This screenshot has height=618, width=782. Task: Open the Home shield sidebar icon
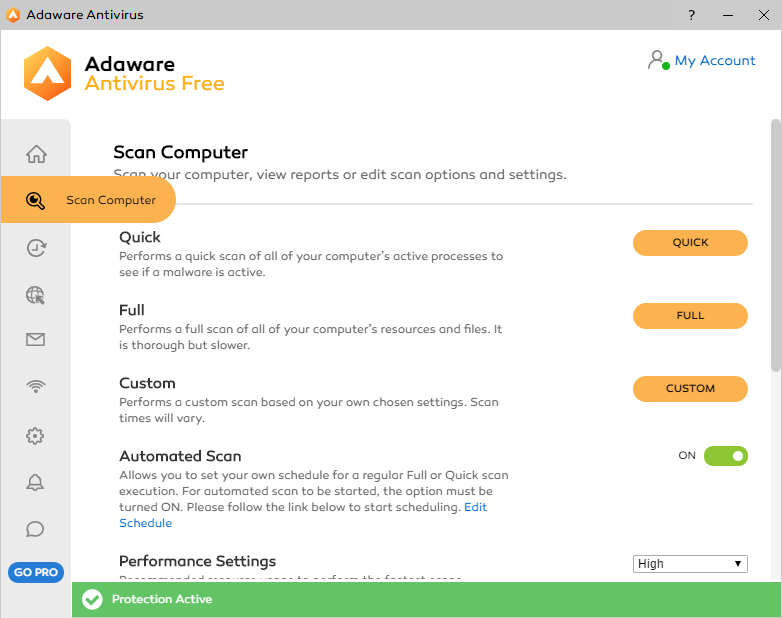tap(36, 154)
